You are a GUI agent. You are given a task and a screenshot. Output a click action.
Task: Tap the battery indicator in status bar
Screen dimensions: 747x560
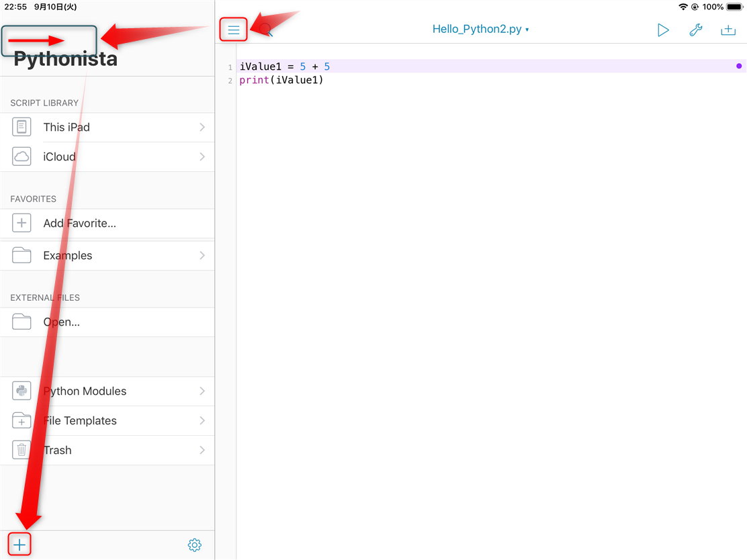click(734, 7)
